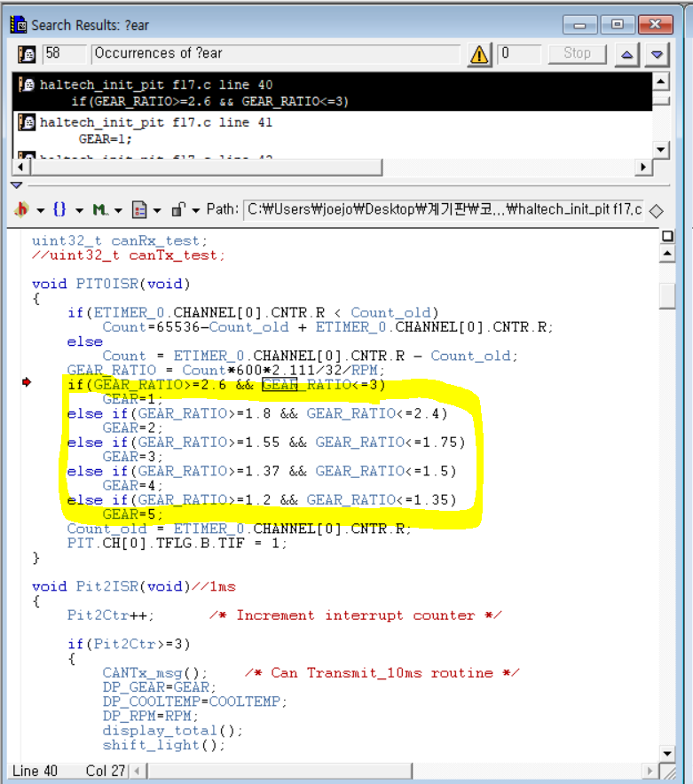Viewport: 693px width, 784px height.
Task: Go to next search result arrow
Action: 657,54
